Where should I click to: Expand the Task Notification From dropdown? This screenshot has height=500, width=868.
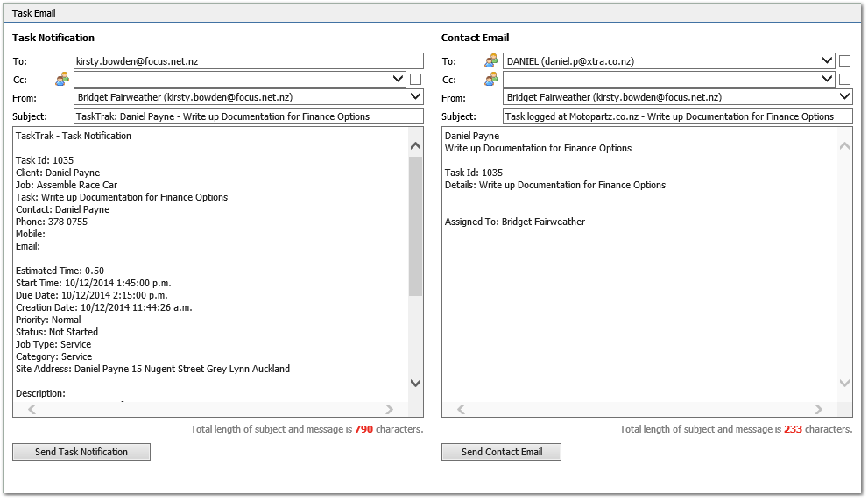[x=416, y=97]
